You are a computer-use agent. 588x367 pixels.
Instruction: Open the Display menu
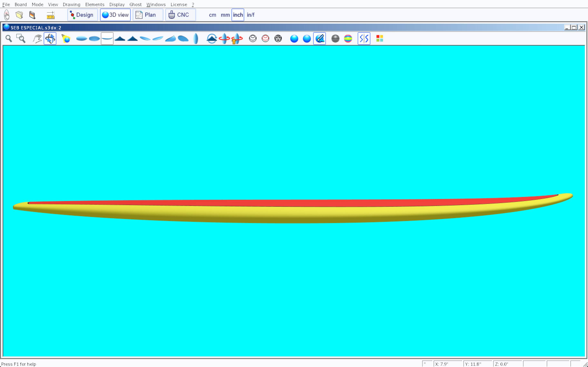coord(117,5)
